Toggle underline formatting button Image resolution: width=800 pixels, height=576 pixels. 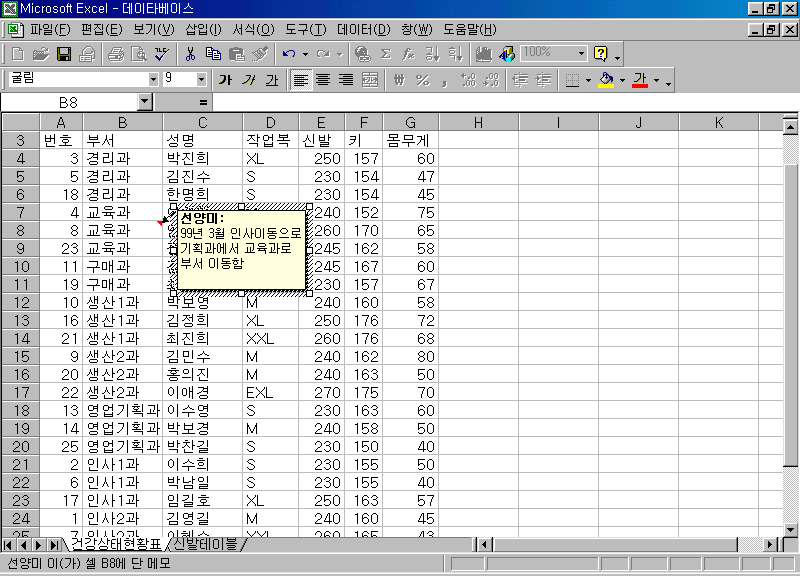click(x=271, y=80)
